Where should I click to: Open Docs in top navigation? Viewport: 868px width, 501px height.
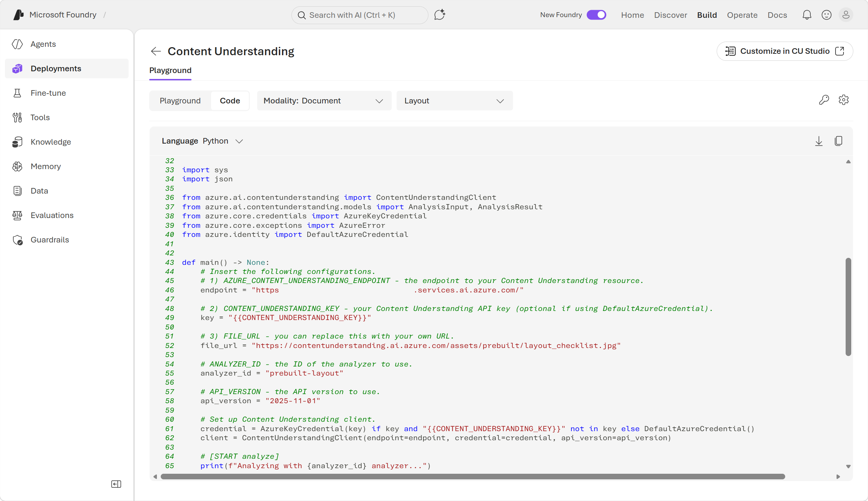(x=777, y=15)
